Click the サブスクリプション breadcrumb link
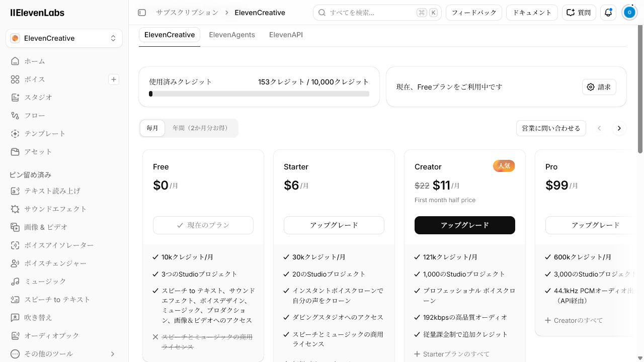Screen dimensions: 644x362 pyautogui.click(x=187, y=13)
